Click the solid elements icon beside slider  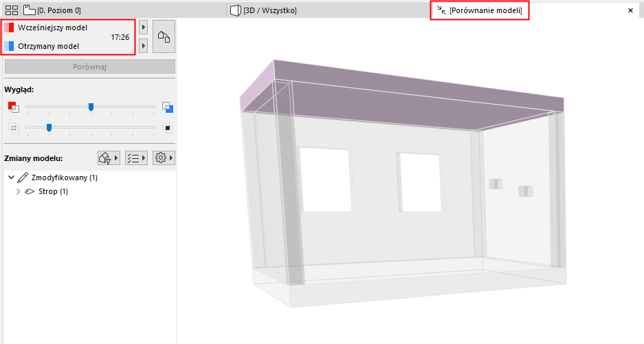[168, 128]
